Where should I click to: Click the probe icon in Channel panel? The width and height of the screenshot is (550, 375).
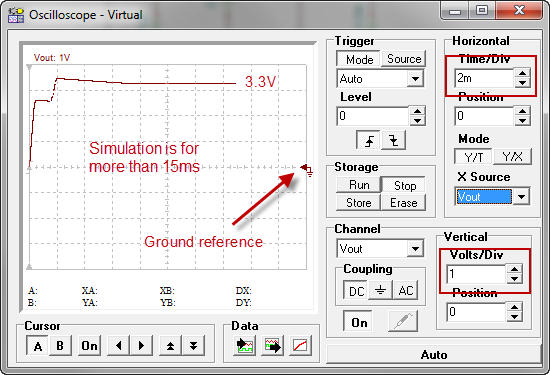point(403,321)
